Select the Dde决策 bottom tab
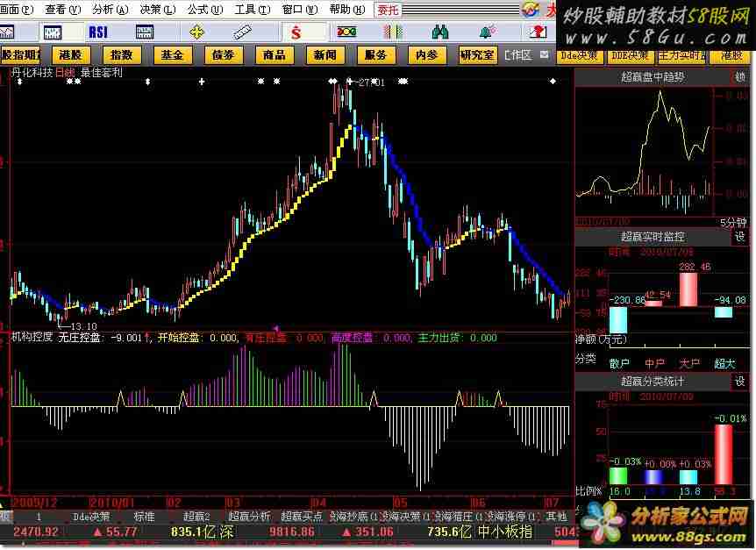The height and width of the screenshot is (550, 756). (91, 517)
